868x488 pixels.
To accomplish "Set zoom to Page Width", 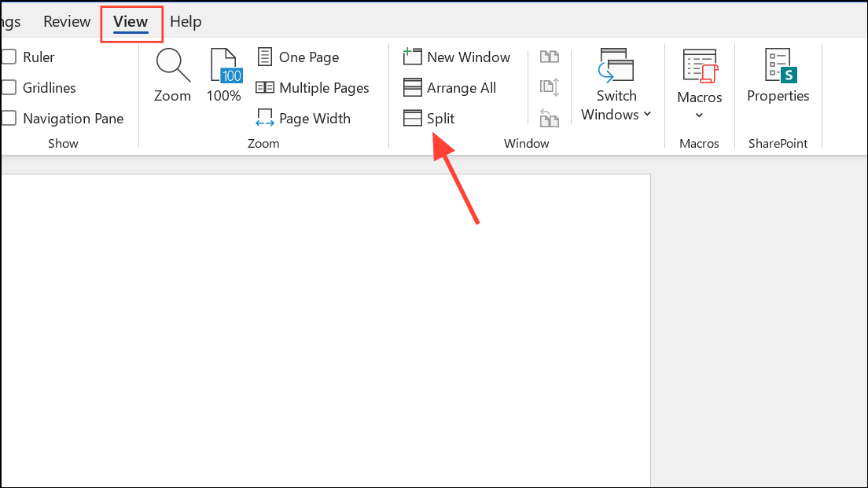I will click(x=303, y=118).
